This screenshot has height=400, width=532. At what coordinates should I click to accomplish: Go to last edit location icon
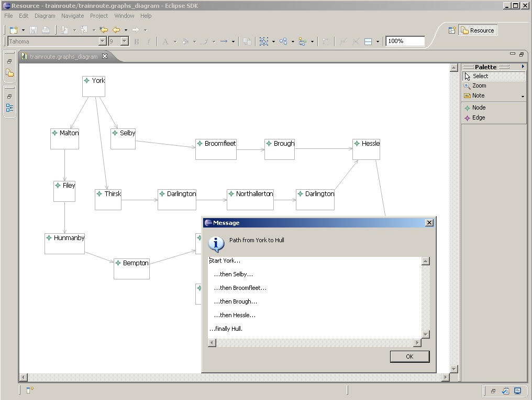(104, 30)
